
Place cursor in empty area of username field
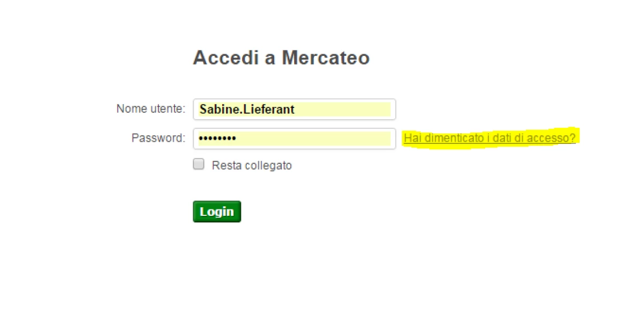343,110
